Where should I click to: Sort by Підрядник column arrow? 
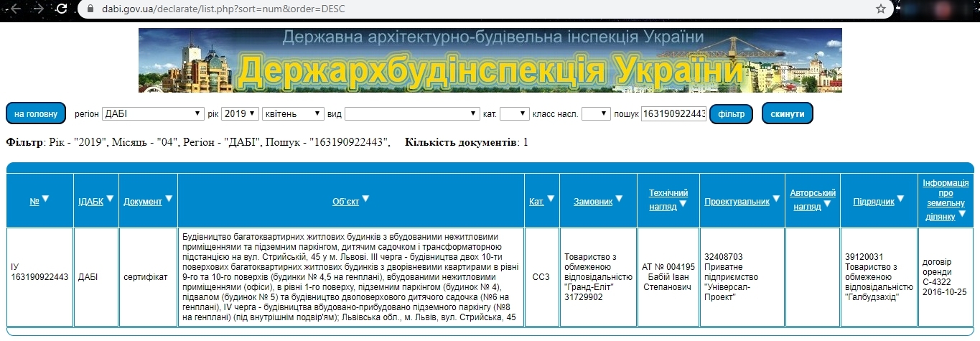click(901, 199)
